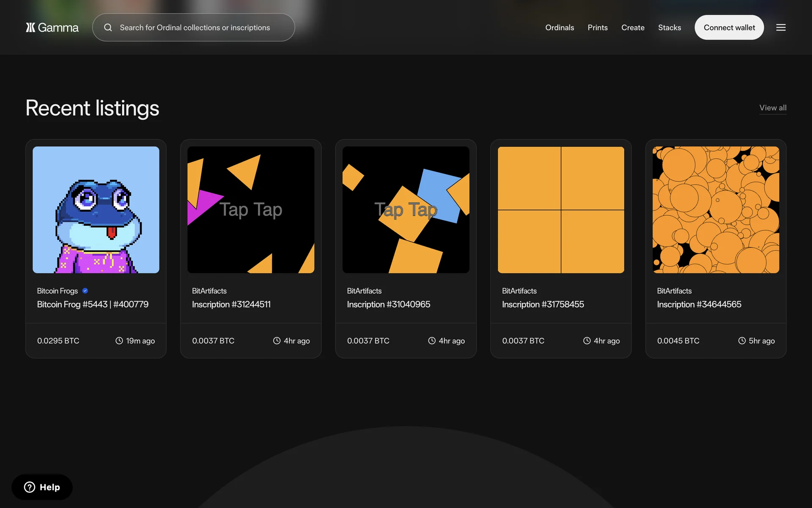Open the Prints menu item

pos(598,28)
